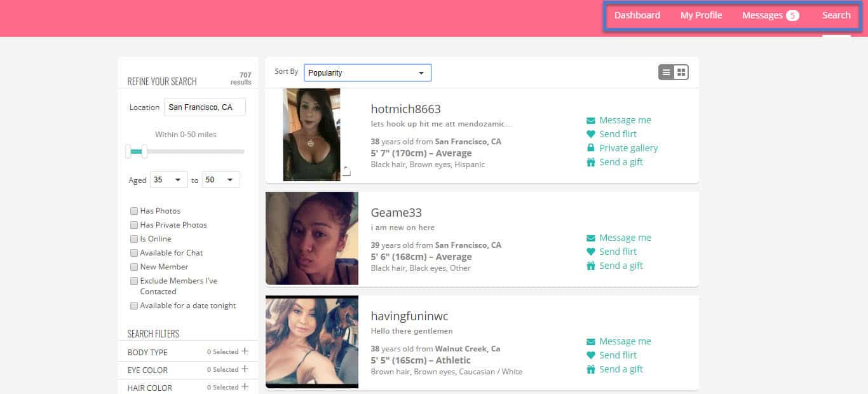This screenshot has height=394, width=868.
Task: Switch to list view layout icon
Action: click(x=666, y=72)
